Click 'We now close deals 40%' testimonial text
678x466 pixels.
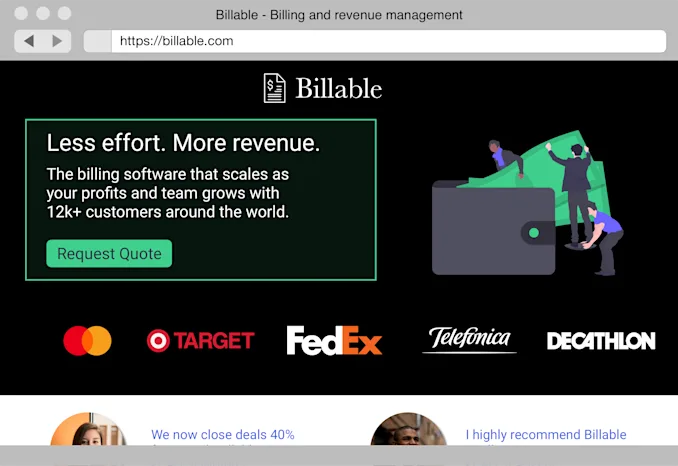pyautogui.click(x=223, y=434)
